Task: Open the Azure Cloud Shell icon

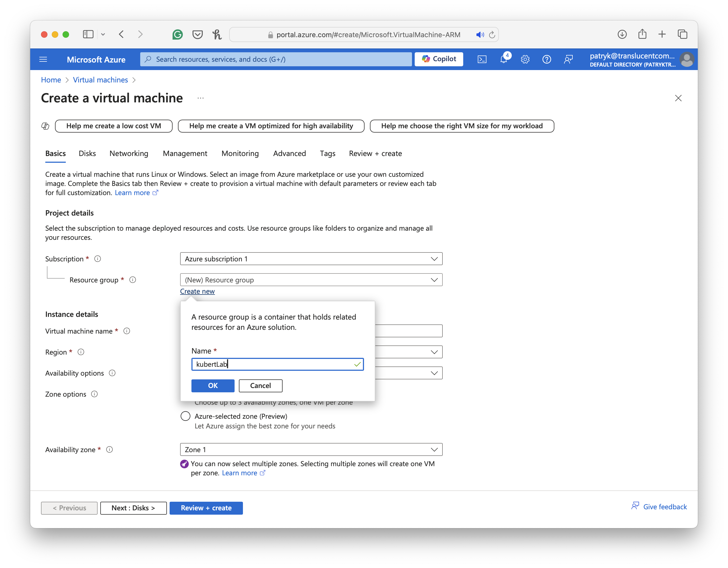Action: pyautogui.click(x=482, y=59)
